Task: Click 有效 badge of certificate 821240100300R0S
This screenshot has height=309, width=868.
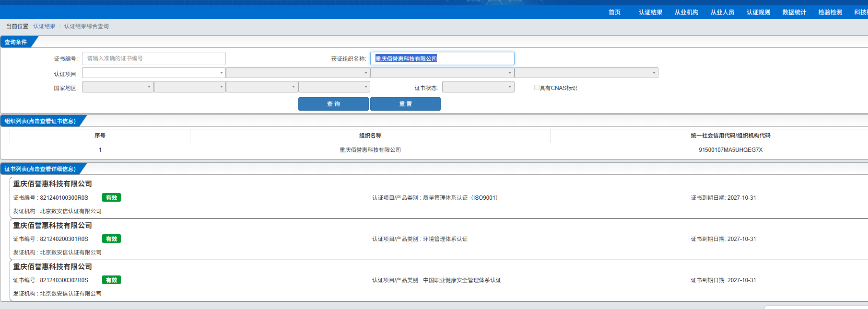Action: 111,198
